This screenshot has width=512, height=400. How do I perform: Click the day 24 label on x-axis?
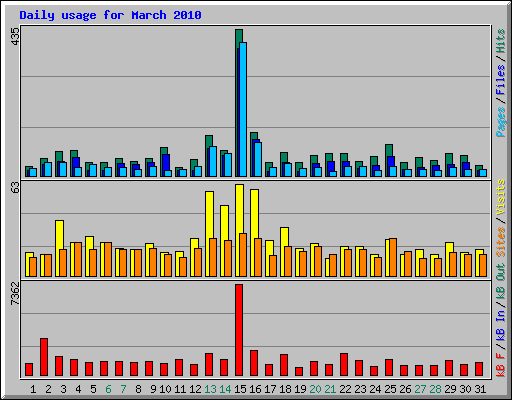click(375, 389)
